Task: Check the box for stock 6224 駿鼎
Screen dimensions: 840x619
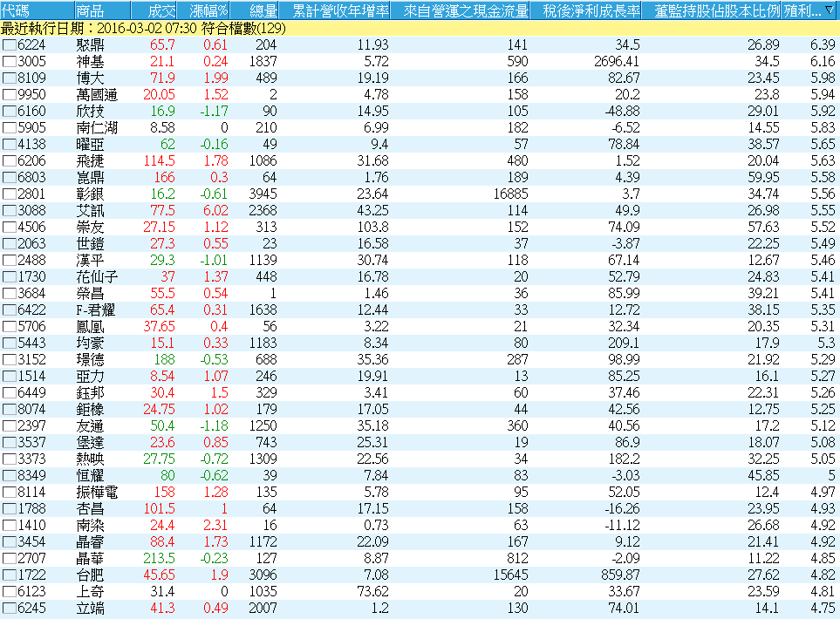Action: click(x=9, y=45)
